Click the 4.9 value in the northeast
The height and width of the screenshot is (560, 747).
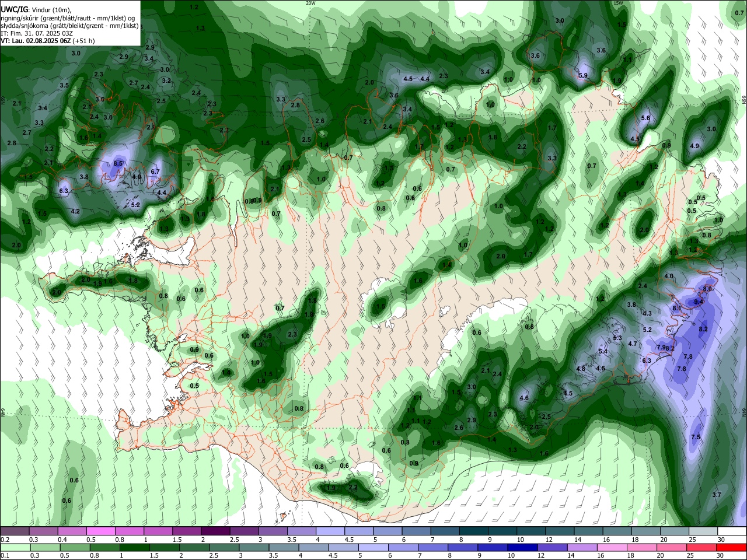click(x=694, y=146)
